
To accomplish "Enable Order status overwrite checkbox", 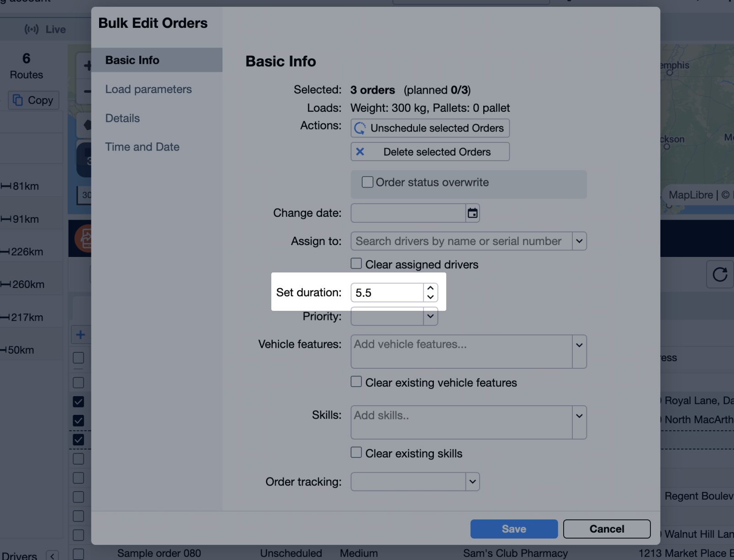I will point(367,183).
